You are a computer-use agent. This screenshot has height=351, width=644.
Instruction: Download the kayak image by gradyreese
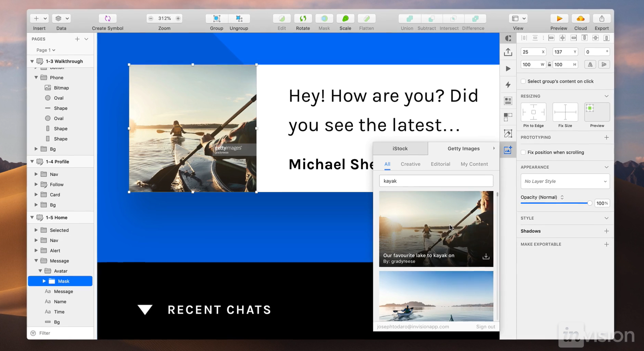pyautogui.click(x=485, y=256)
